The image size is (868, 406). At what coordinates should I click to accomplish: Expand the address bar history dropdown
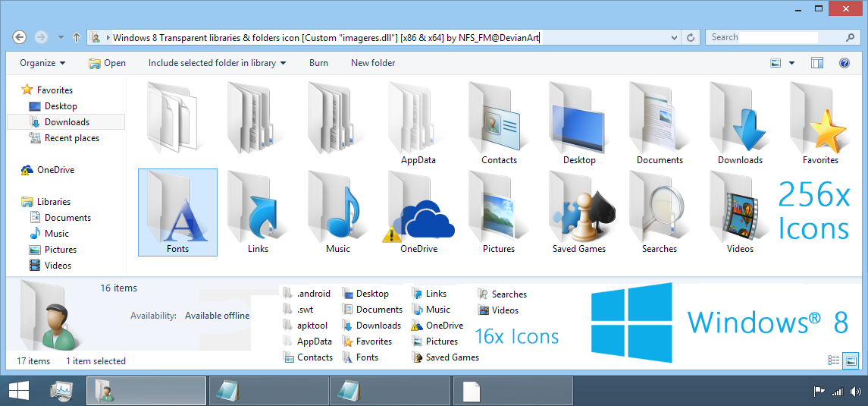[674, 38]
